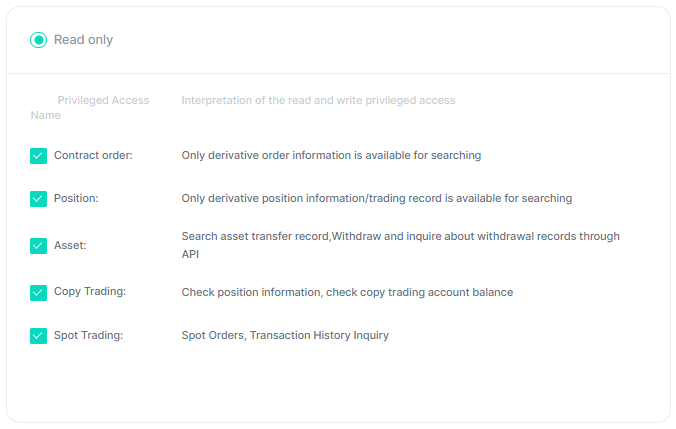Click the Read only label text

pos(83,40)
